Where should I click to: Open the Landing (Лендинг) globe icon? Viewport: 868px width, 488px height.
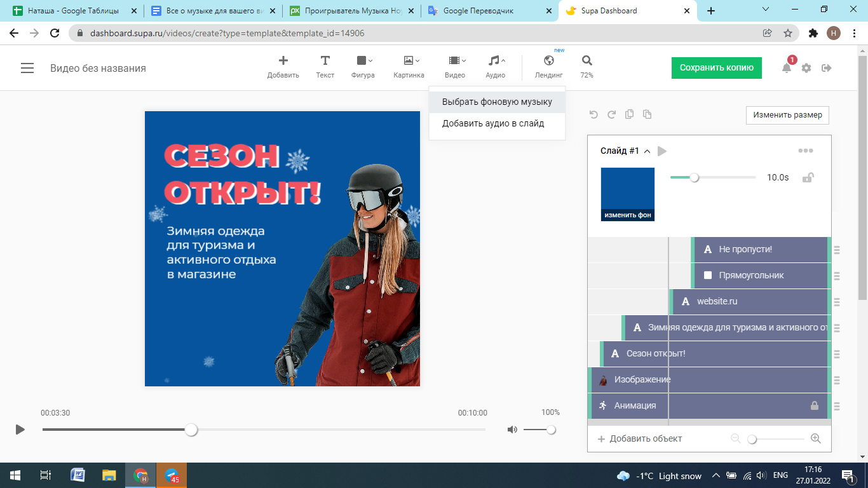(549, 61)
